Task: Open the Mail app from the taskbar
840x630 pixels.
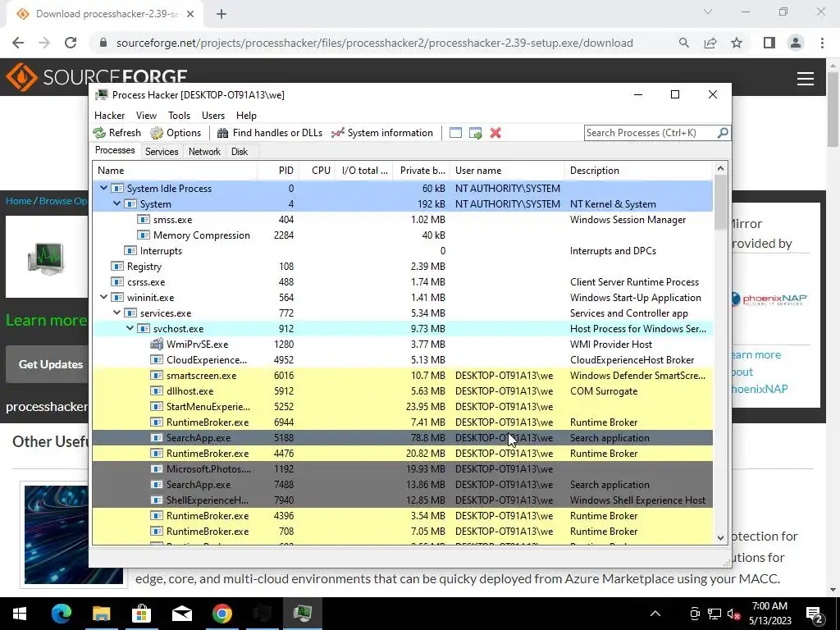Action: click(x=181, y=614)
